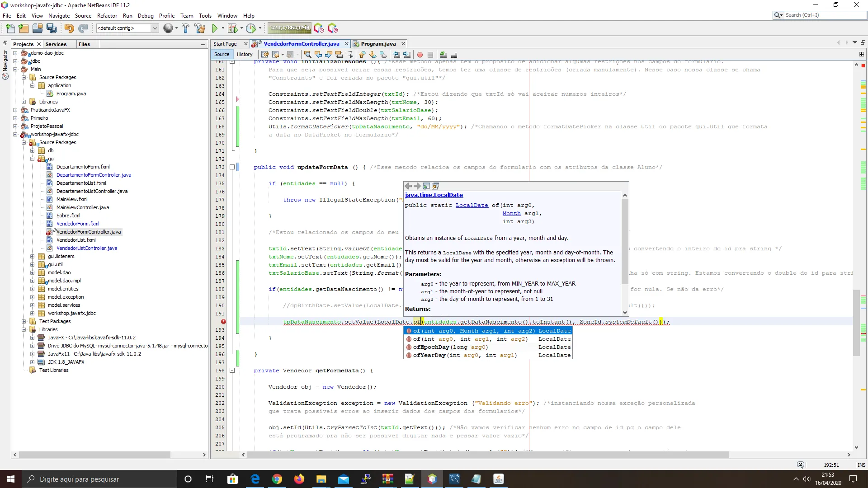Image resolution: width=868 pixels, height=488 pixels.
Task: Click the Save All icon
Action: point(52,28)
